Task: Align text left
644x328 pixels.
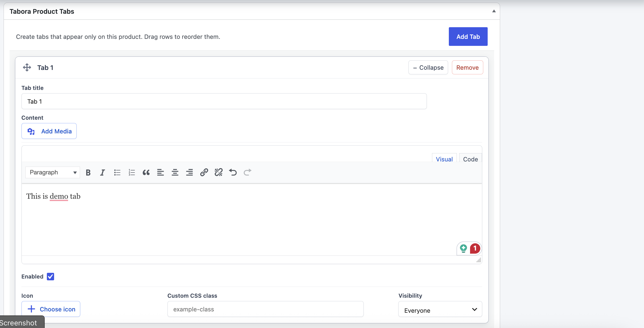Action: pos(160,172)
